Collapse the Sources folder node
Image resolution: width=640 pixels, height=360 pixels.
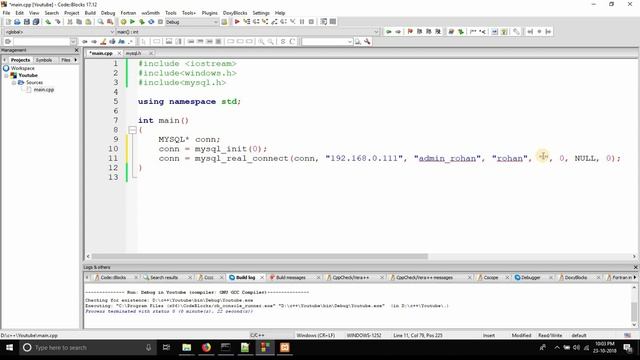14,82
